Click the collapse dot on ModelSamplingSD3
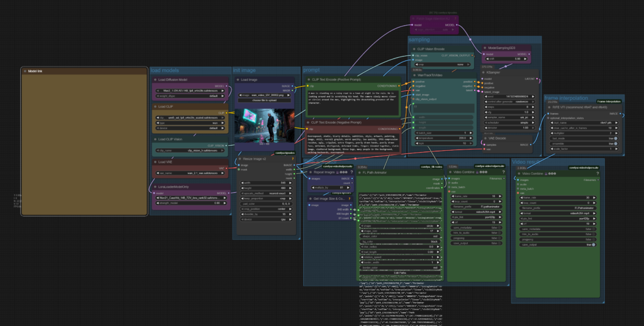644x326 pixels. (484, 48)
